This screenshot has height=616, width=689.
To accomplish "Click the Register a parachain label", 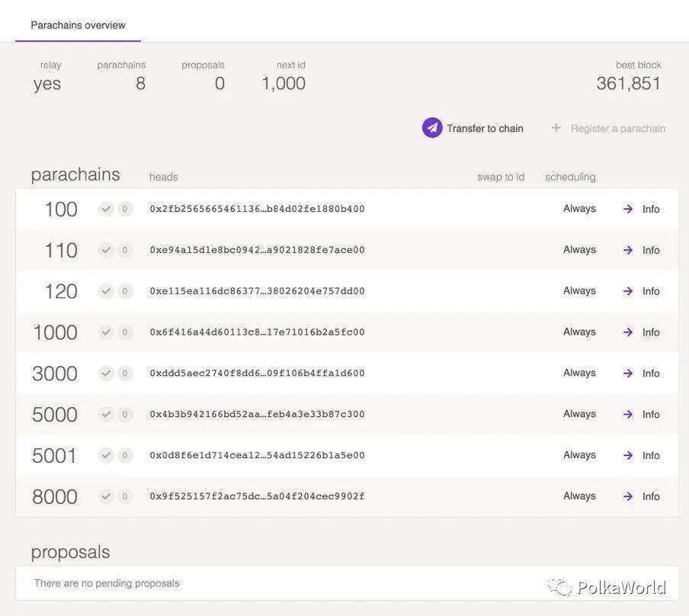I will pos(618,128).
